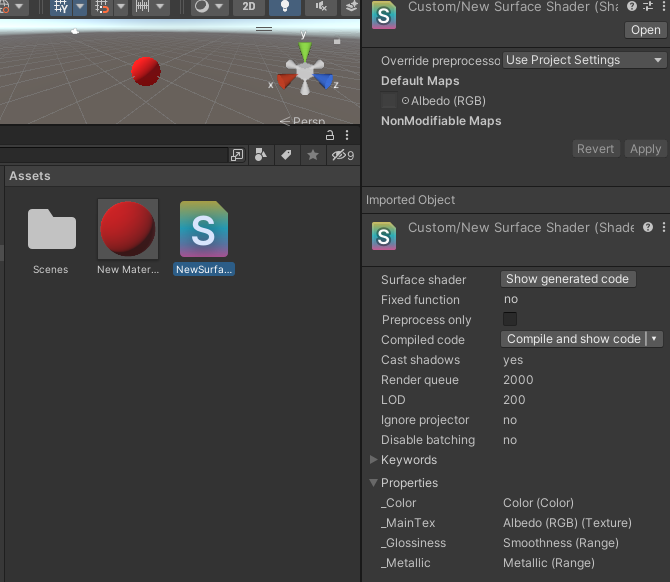The height and width of the screenshot is (582, 670).
Task: Click the _MainTex property row
Action: coord(515,523)
